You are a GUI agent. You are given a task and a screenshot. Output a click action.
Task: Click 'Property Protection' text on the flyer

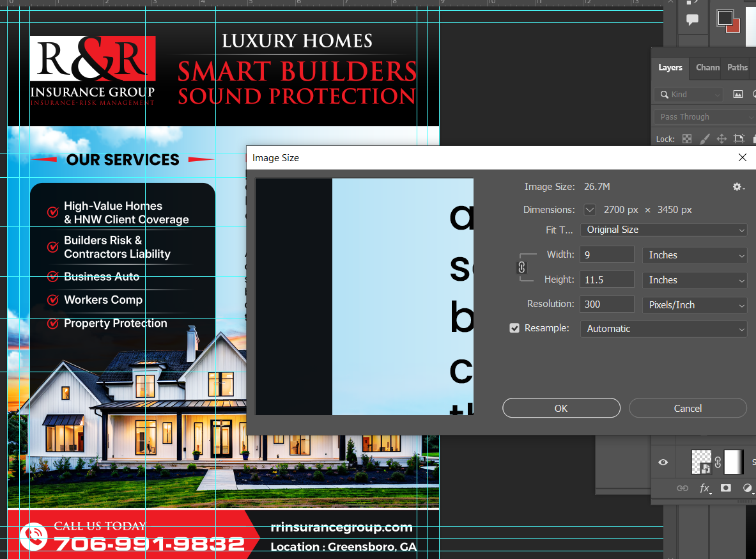coord(116,324)
